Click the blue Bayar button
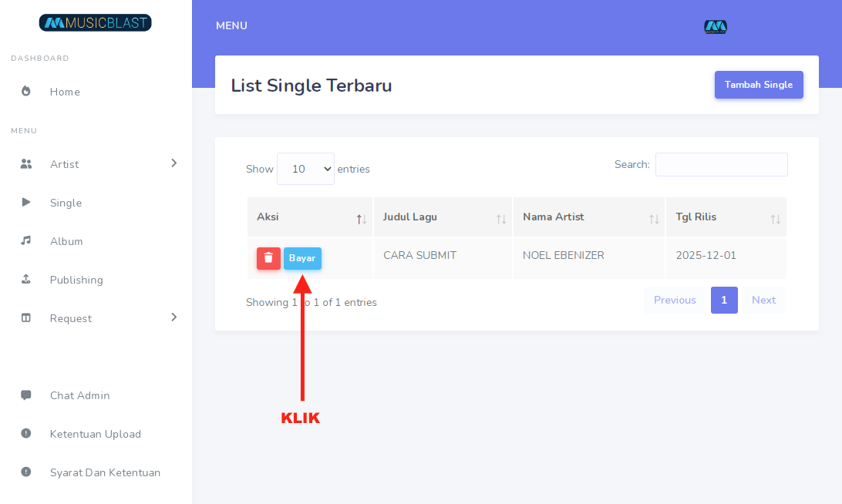The height and width of the screenshot is (504, 842). (x=302, y=258)
